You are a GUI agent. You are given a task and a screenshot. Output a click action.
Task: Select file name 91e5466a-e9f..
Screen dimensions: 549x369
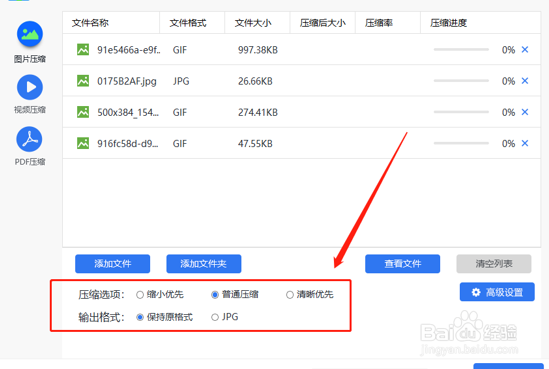[129, 50]
